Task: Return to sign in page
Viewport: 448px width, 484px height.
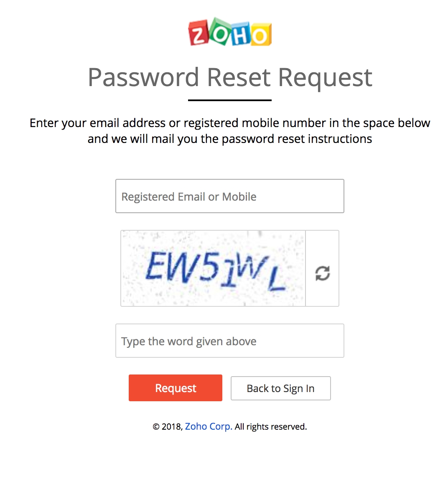Action: 280,388
